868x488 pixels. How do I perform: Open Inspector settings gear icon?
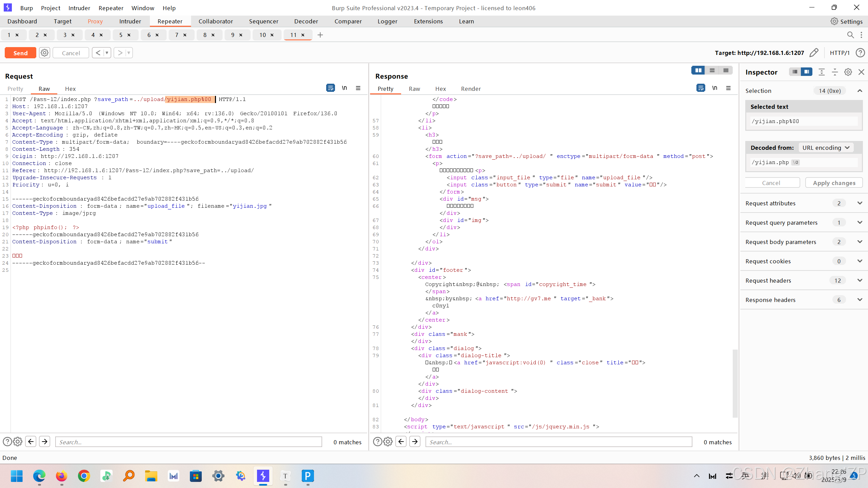click(848, 72)
